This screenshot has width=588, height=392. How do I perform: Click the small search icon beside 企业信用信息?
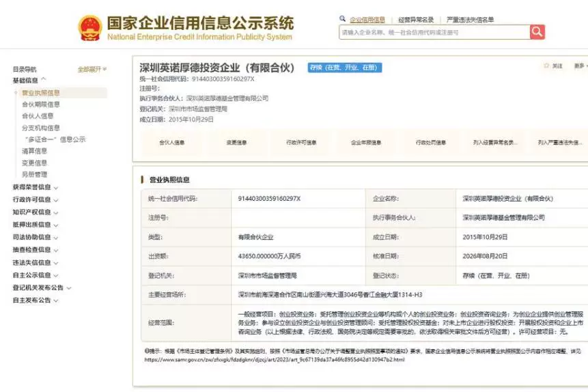[342, 18]
